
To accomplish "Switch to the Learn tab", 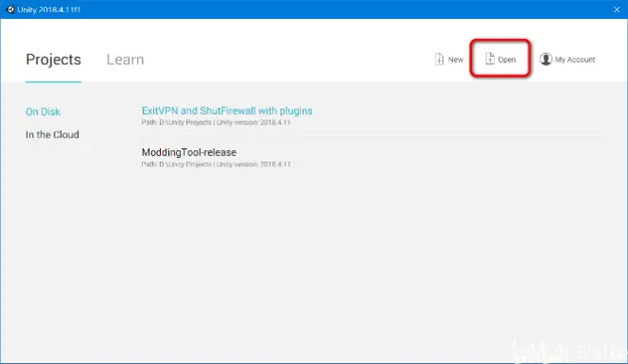I will click(x=125, y=60).
